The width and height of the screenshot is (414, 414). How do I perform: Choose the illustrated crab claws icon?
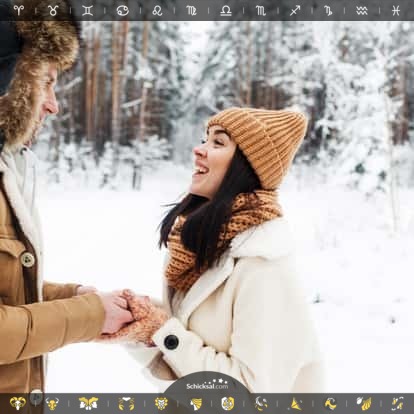(x=127, y=404)
